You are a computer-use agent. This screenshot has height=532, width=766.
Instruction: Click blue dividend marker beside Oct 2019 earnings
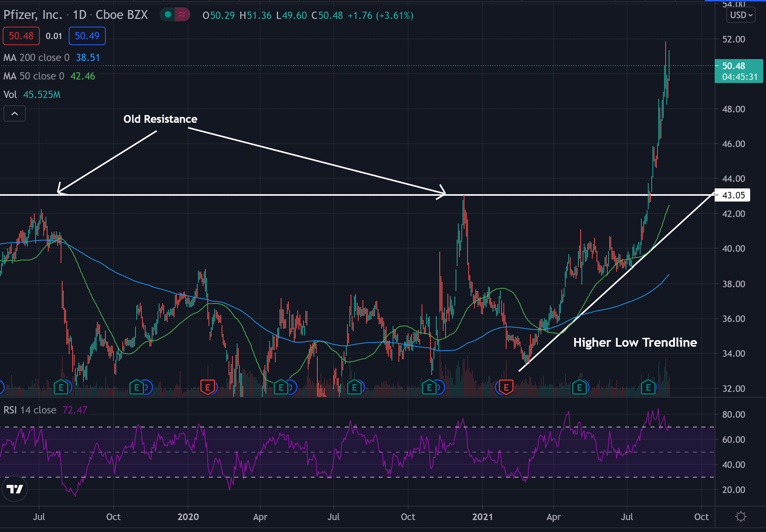(x=149, y=387)
